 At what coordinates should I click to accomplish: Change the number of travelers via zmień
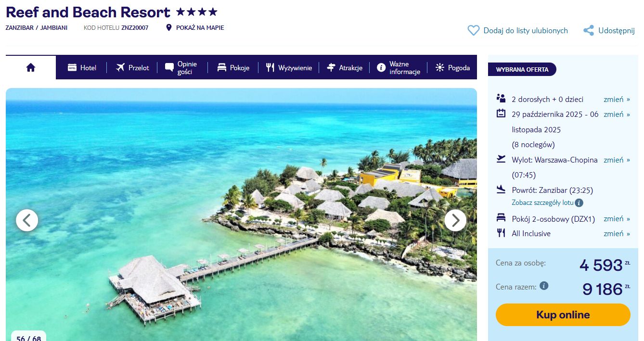[x=617, y=99]
